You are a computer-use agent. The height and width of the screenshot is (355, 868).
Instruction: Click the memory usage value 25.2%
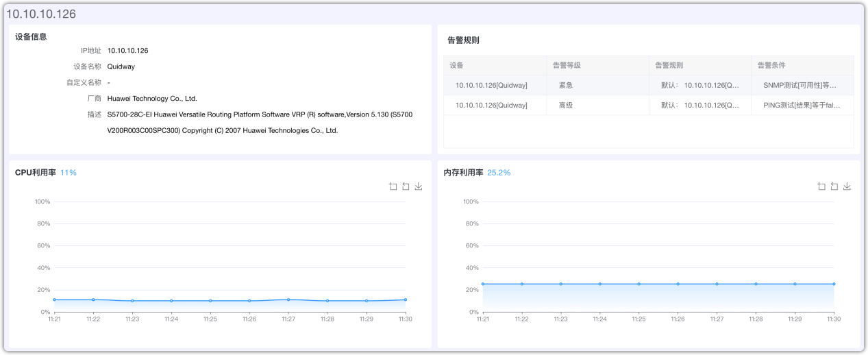click(x=499, y=173)
